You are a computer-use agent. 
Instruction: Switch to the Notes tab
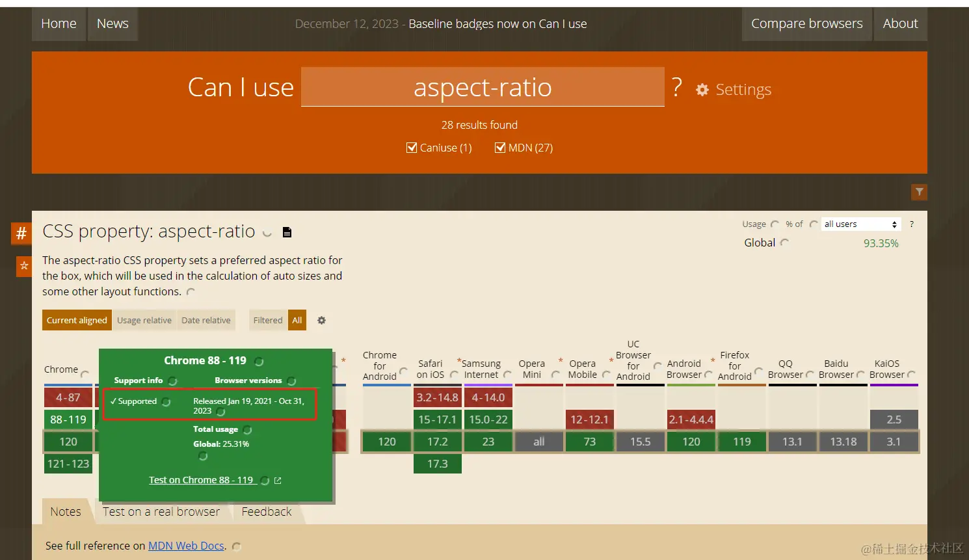pyautogui.click(x=66, y=512)
